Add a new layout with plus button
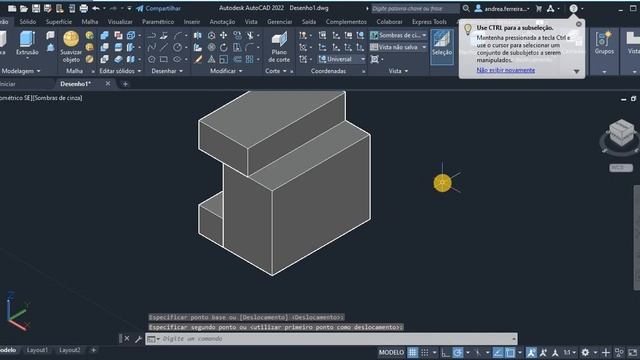The height and width of the screenshot is (360, 640). coord(93,350)
